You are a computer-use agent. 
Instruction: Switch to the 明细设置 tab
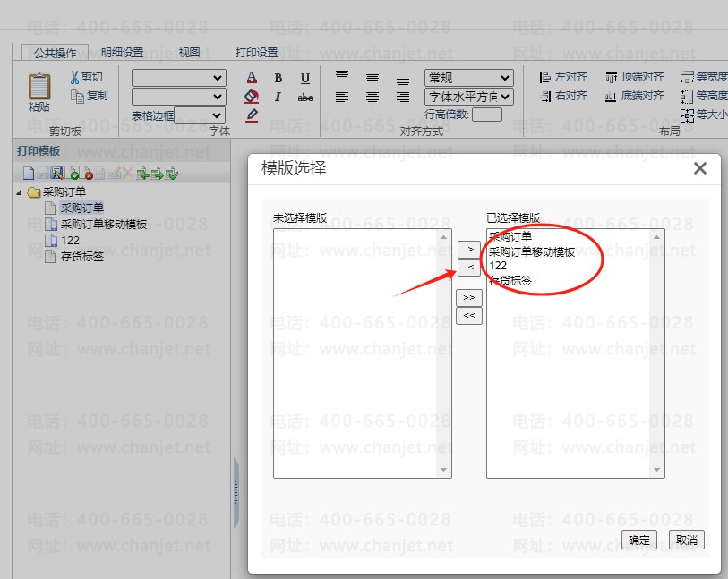pos(122,53)
